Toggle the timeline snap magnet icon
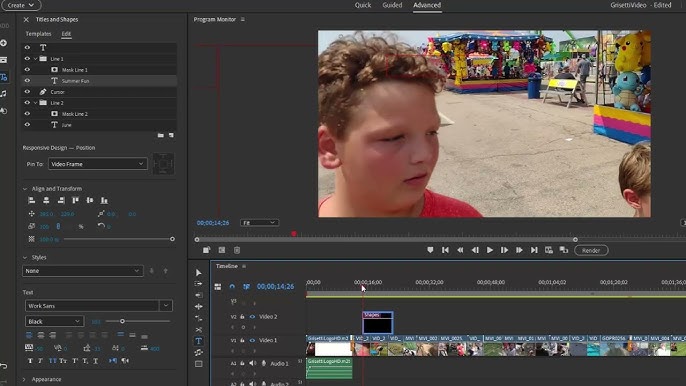The image size is (686, 386). click(x=232, y=286)
